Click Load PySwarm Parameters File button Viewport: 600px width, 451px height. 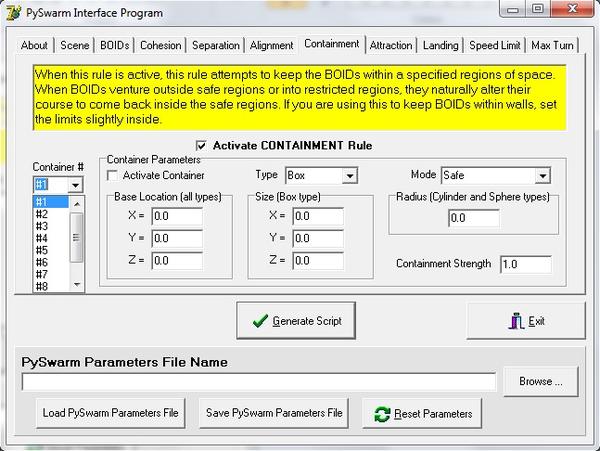click(111, 413)
